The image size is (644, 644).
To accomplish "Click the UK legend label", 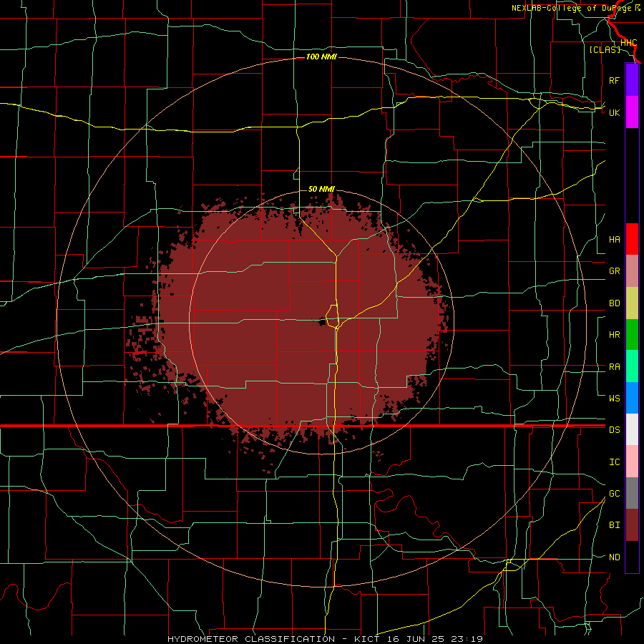I will point(614,112).
